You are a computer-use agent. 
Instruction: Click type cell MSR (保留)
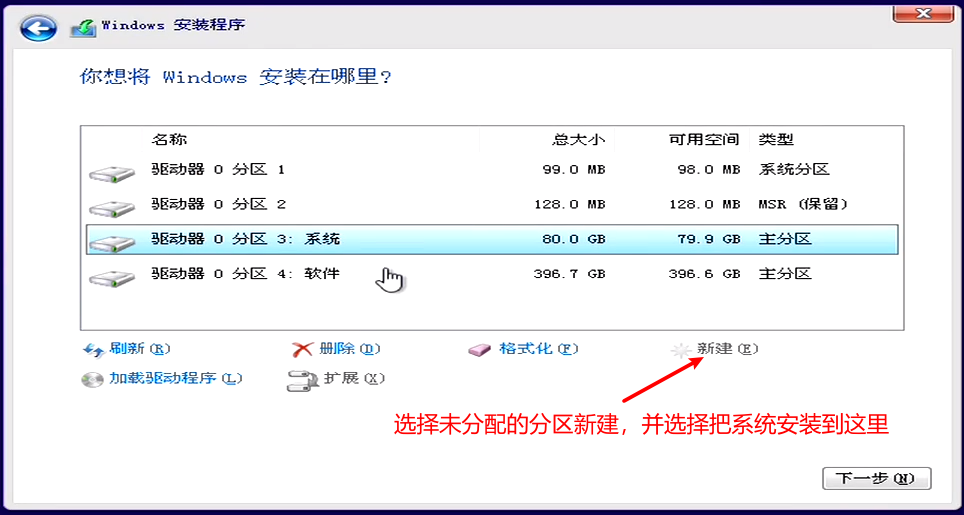click(803, 205)
